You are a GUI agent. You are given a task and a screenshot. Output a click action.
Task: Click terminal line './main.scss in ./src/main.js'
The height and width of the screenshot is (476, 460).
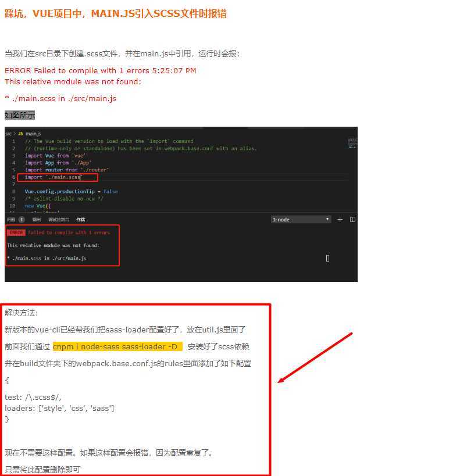pos(47,258)
